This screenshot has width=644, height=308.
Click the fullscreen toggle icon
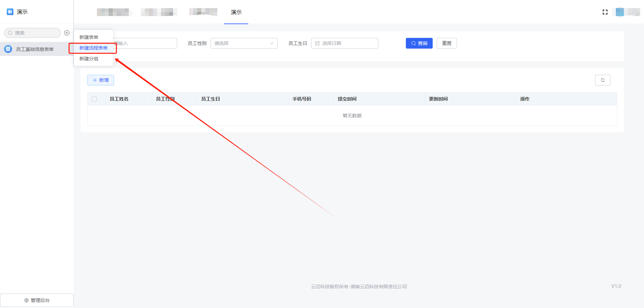605,12
